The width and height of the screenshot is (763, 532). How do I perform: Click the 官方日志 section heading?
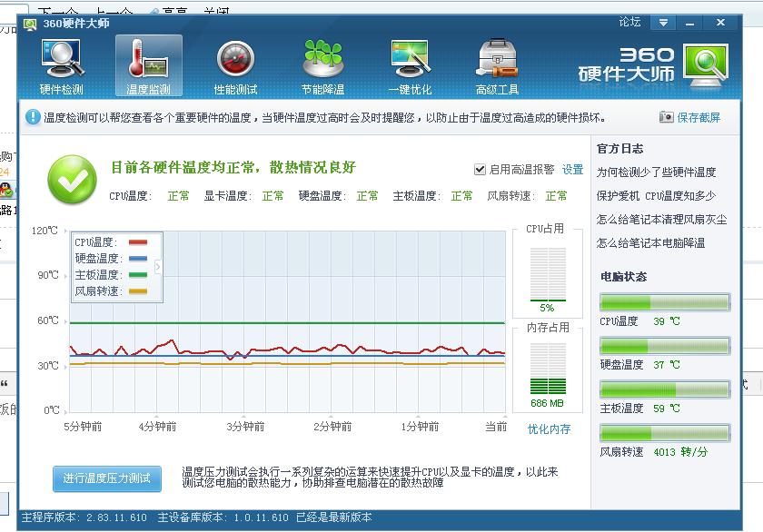619,149
